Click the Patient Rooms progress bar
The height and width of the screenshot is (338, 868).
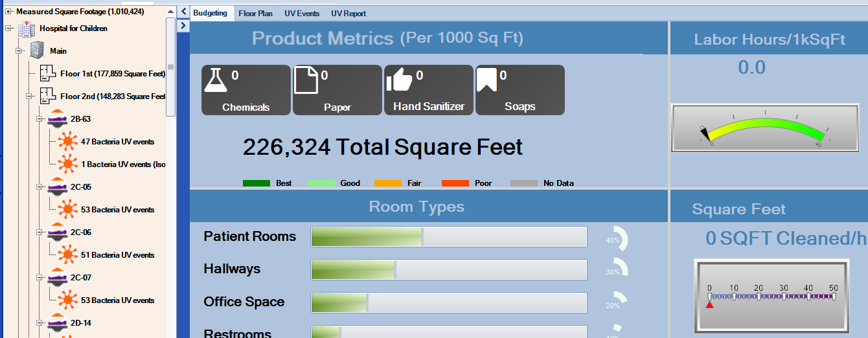[x=448, y=237]
